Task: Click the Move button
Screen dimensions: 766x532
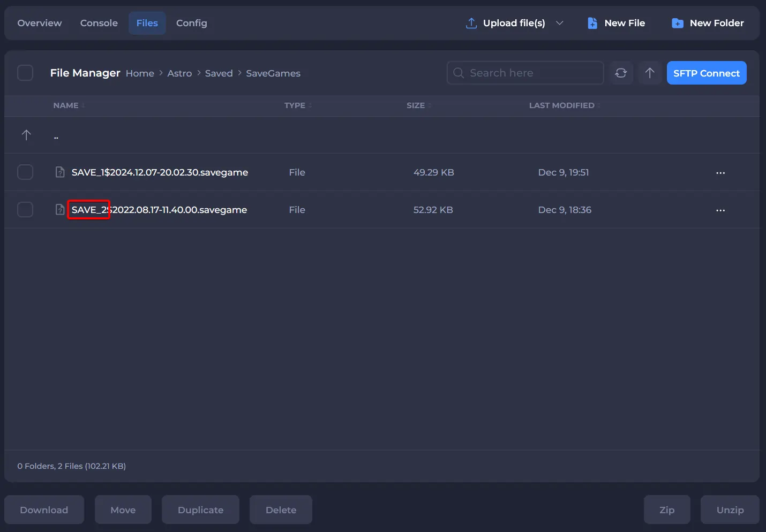Action: pos(123,510)
